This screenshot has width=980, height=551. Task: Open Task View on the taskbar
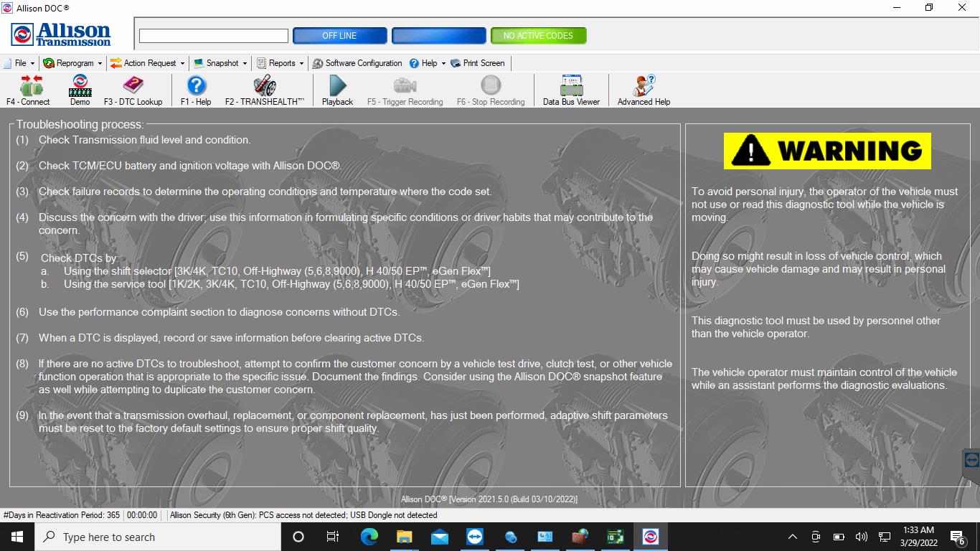333,537
